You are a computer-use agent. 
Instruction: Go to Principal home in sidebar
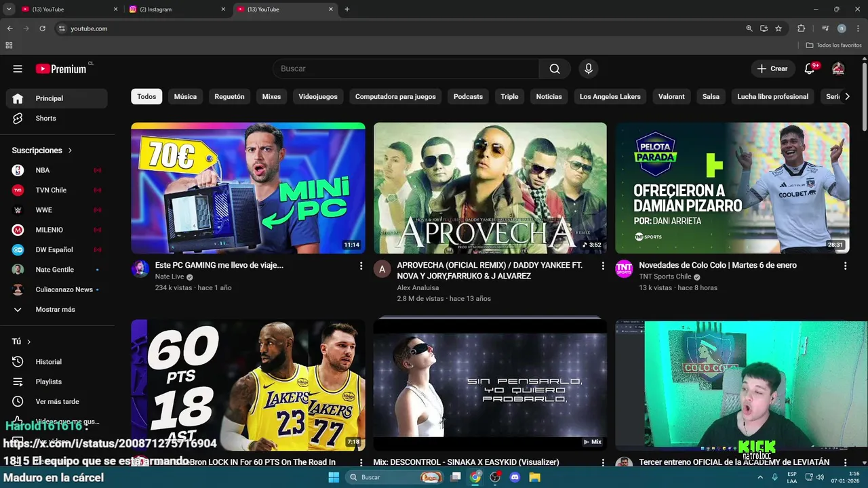pyautogui.click(x=57, y=98)
